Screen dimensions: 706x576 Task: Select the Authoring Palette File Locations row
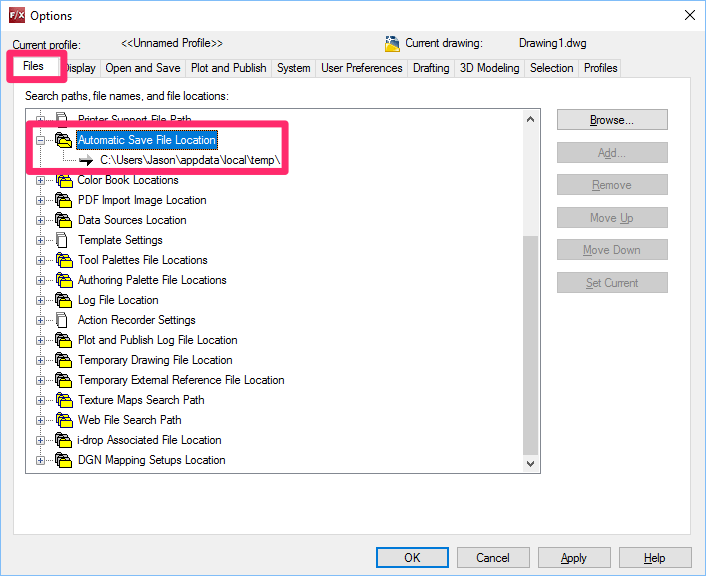click(152, 280)
